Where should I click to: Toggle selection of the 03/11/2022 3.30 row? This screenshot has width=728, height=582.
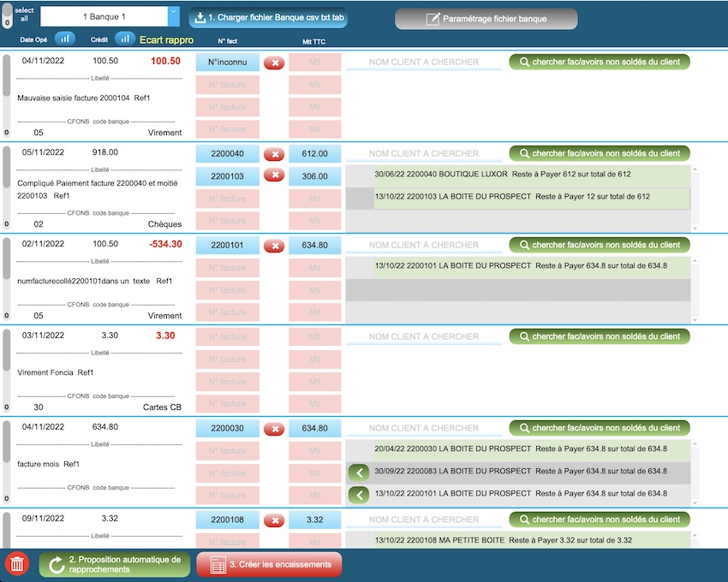(x=7, y=370)
